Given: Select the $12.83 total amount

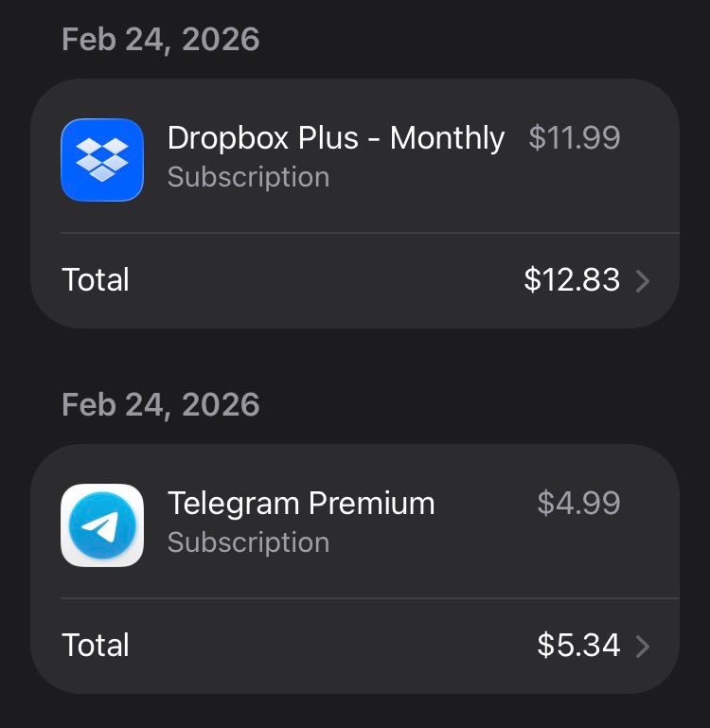Looking at the screenshot, I should click(x=572, y=280).
